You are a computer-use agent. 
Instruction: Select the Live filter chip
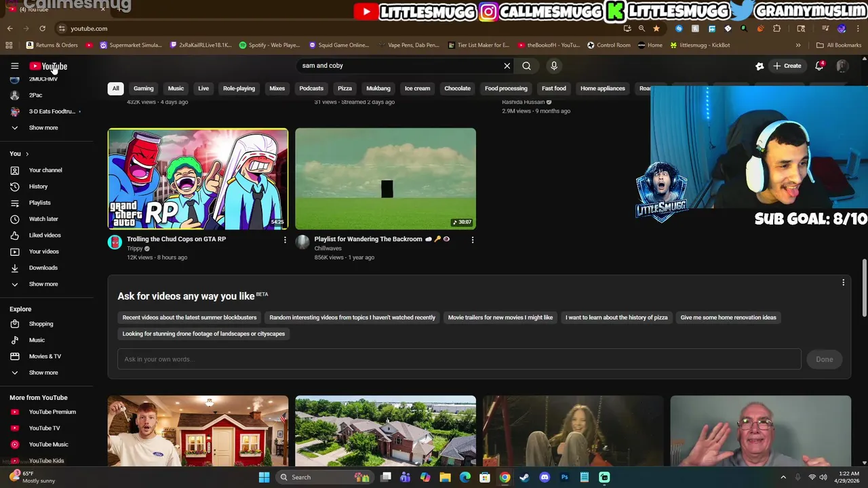click(x=203, y=88)
